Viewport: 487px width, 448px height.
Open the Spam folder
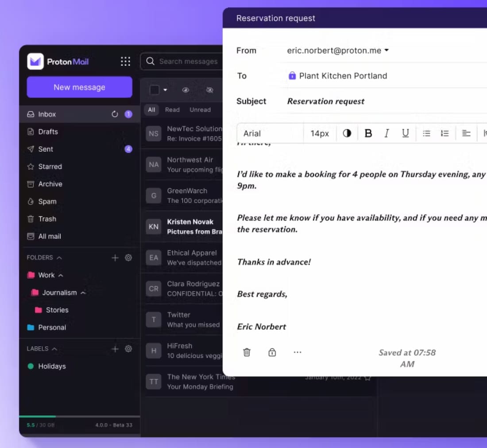tap(80, 201)
